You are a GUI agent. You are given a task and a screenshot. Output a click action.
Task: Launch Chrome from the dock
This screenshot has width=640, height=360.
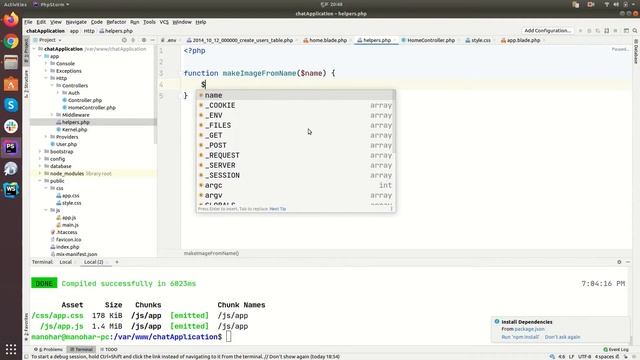pos(11,41)
